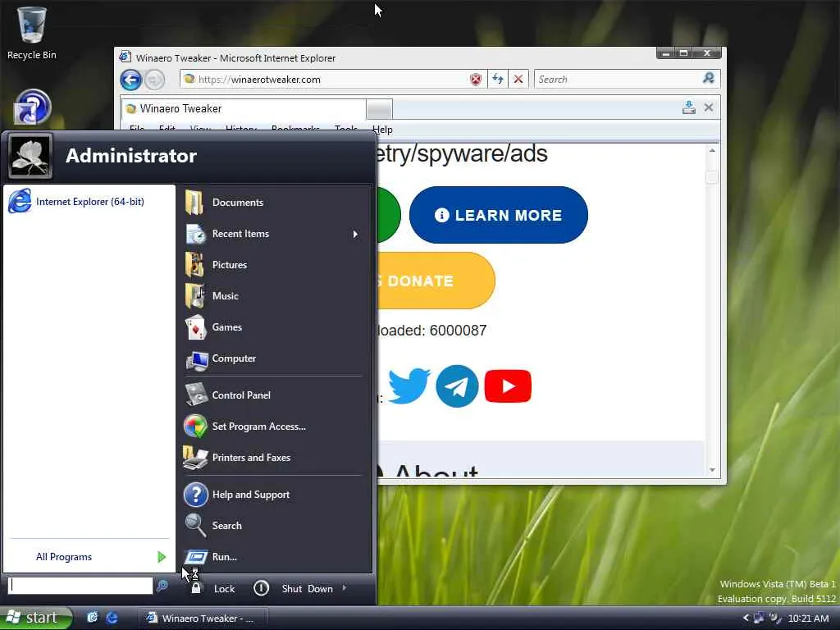Click the Documents folder icon
This screenshot has width=840, height=630.
click(194, 203)
